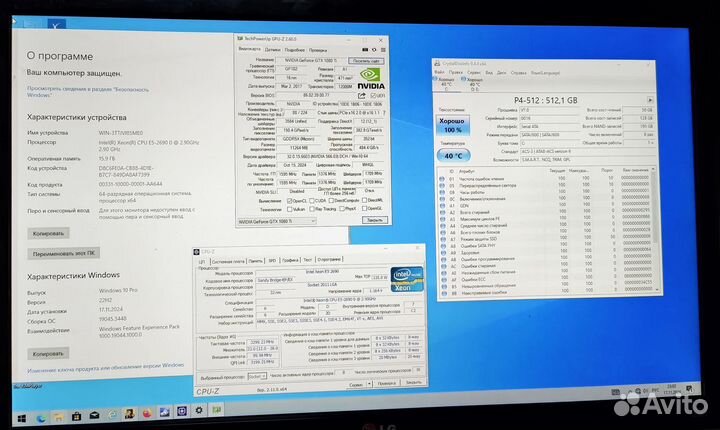Switch to the О программе tab in CPU-Z
Viewport: 720px width, 430px height.
pyautogui.click(x=329, y=260)
